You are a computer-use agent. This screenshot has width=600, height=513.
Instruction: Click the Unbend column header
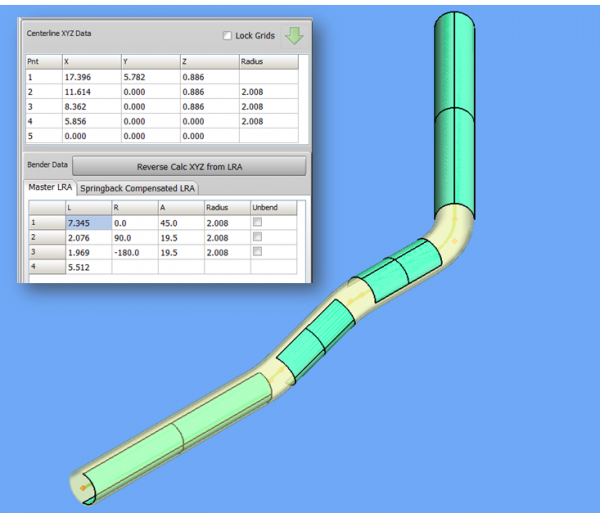274,208
